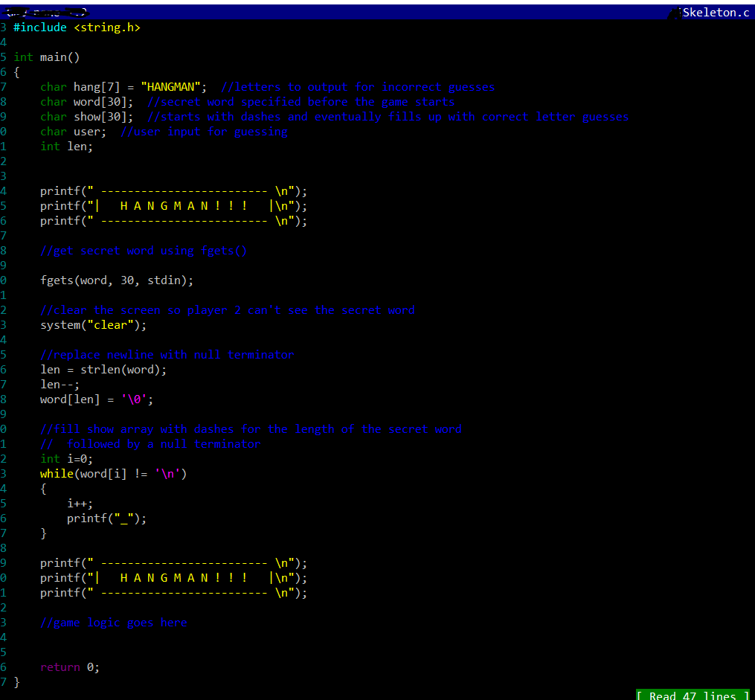Click the while(word[i] != '\n') condition
Image resolution: width=755 pixels, height=700 pixels.
(112, 473)
